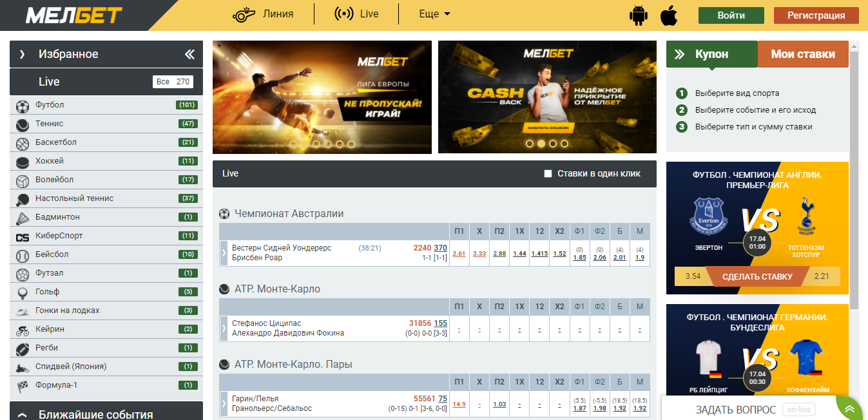Click the Badminton shuttlecock icon

click(x=23, y=218)
